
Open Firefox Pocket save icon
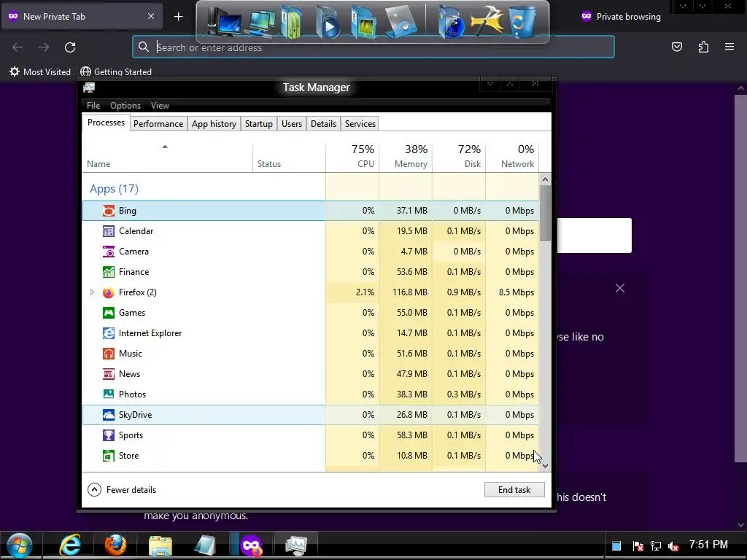(677, 47)
